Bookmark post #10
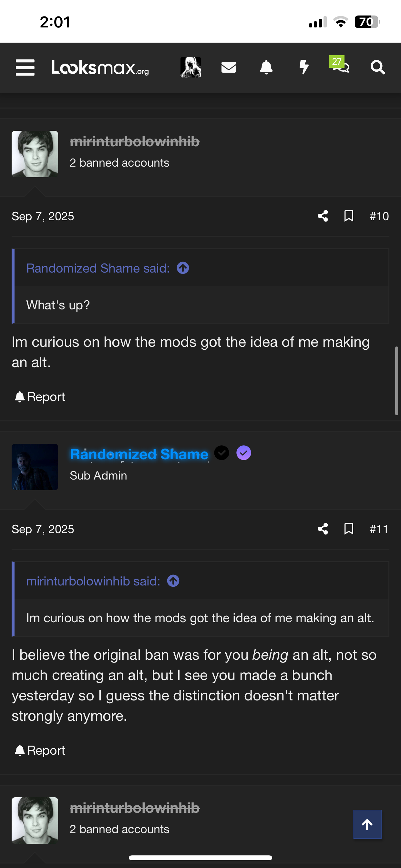The width and height of the screenshot is (401, 868). 349,216
